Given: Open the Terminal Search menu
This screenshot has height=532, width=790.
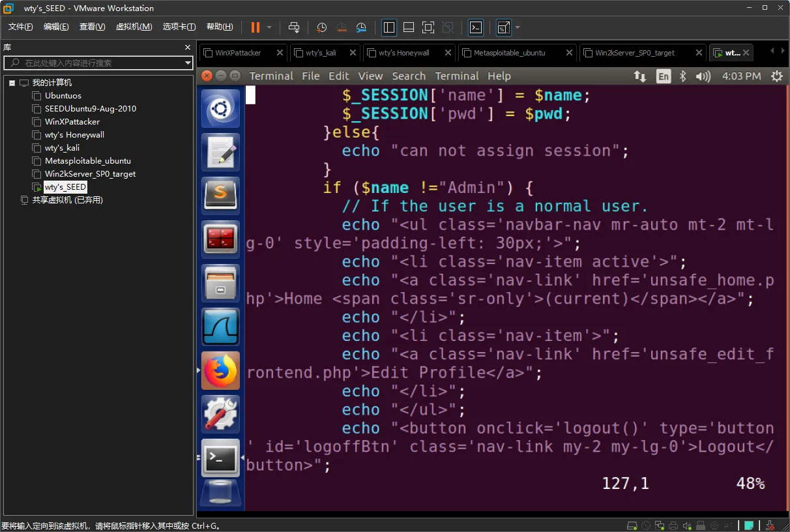Looking at the screenshot, I should point(409,76).
